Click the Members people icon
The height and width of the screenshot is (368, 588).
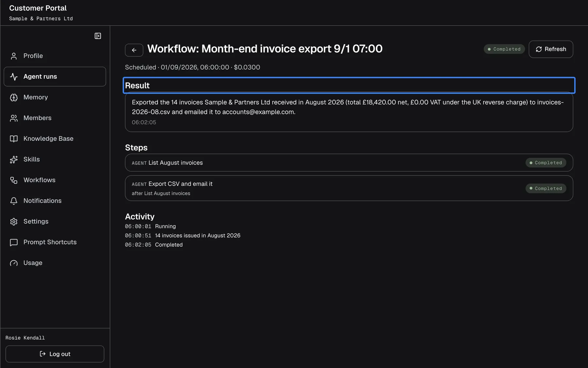[14, 118]
